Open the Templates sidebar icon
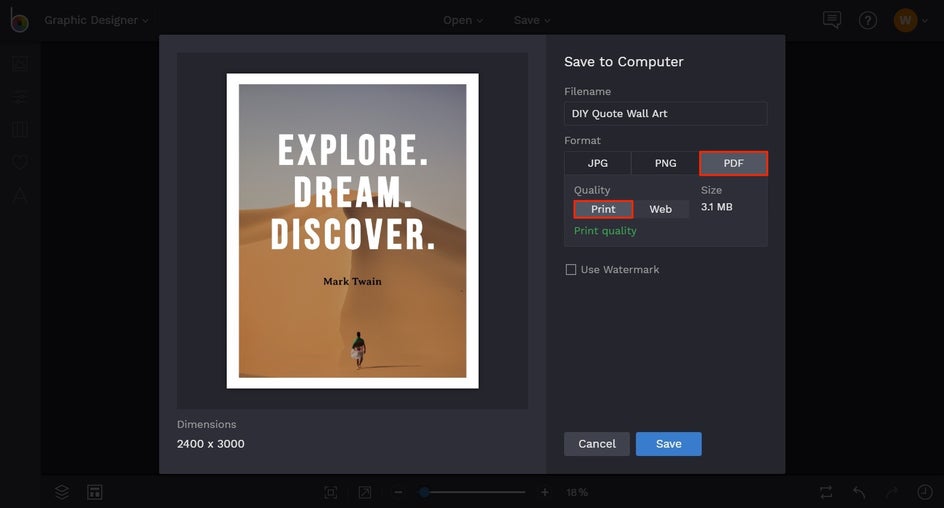 coord(20,129)
